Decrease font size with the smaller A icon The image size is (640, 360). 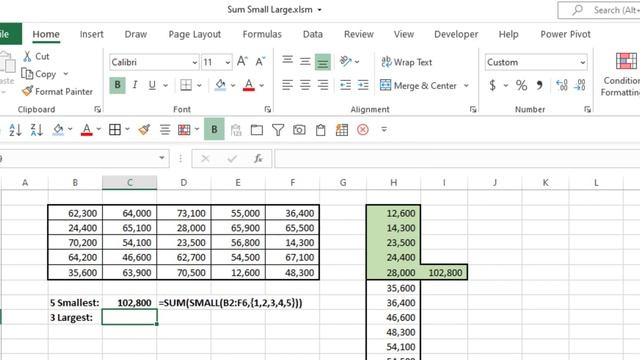[x=260, y=62]
